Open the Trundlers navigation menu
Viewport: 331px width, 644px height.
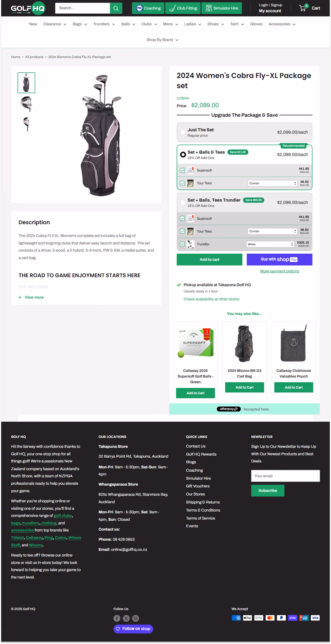click(104, 24)
